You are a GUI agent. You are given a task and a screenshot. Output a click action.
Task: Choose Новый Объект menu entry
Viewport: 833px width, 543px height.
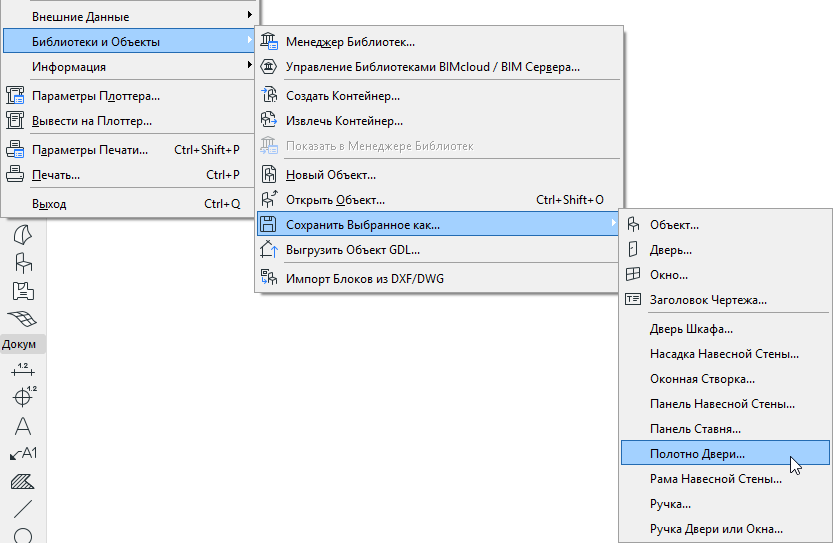(x=439, y=175)
